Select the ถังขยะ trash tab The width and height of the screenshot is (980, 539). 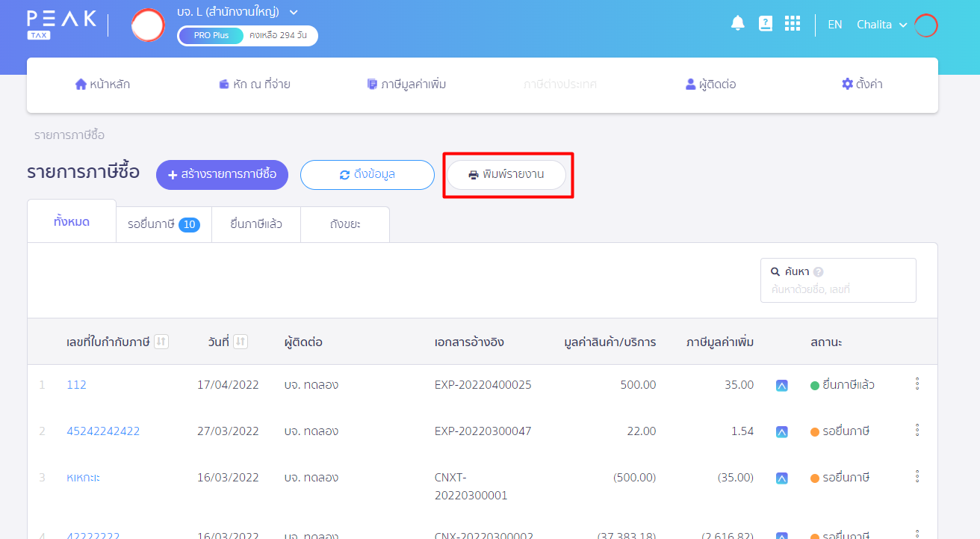pos(345,224)
